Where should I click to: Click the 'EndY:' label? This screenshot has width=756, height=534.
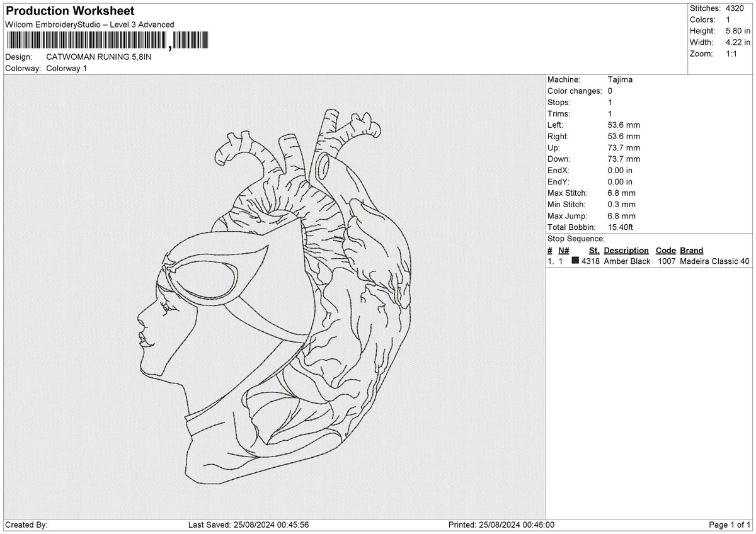559,182
